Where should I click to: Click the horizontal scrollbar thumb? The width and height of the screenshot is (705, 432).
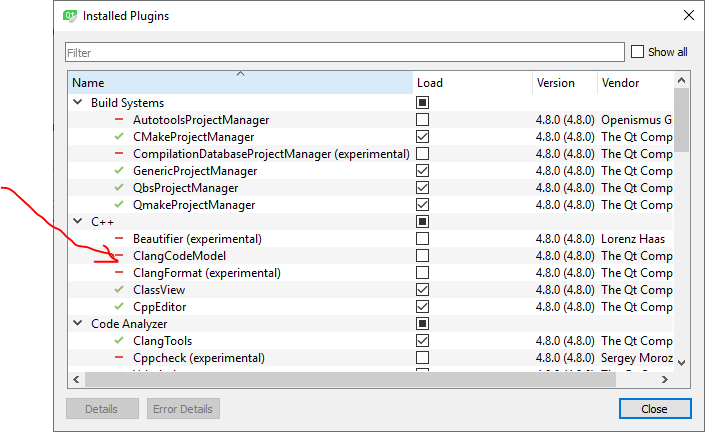point(350,379)
